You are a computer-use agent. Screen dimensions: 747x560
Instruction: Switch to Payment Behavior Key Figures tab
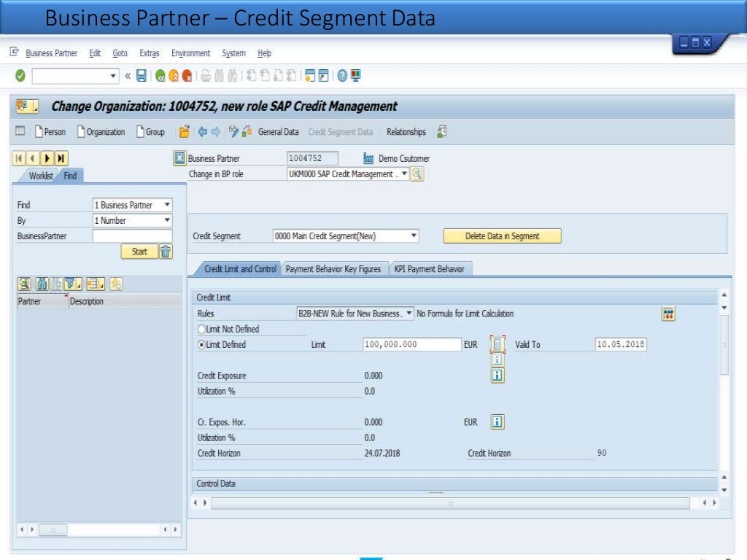(x=333, y=269)
